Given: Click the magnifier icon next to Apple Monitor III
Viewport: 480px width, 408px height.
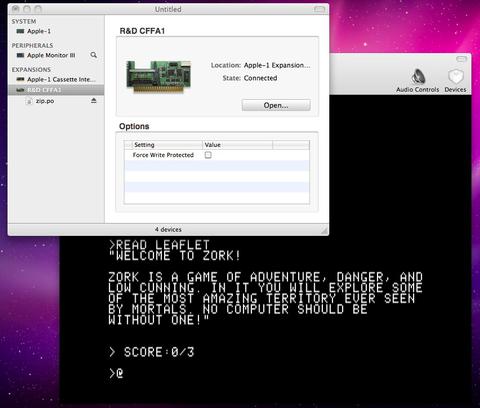Looking at the screenshot, I should 94,55.
